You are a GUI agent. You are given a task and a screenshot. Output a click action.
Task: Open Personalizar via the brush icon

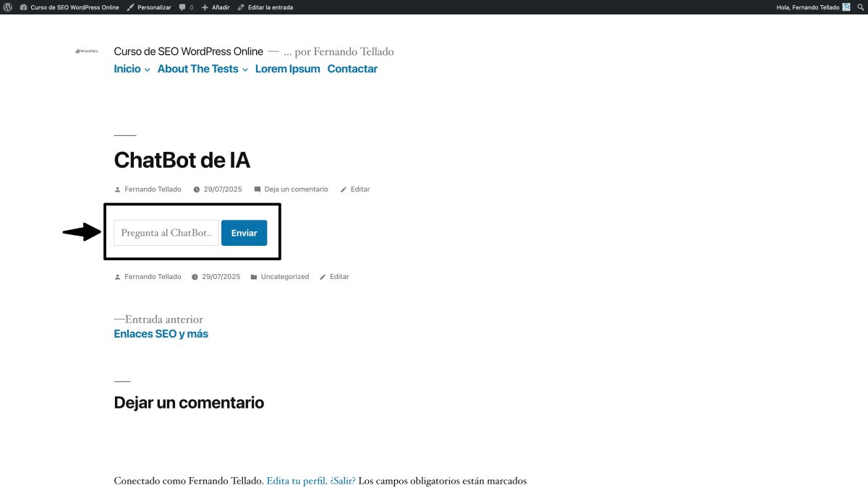pos(129,7)
